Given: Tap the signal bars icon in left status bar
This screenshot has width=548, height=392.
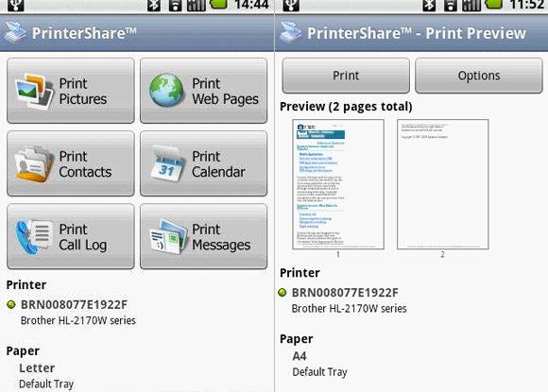Looking at the screenshot, I should 197,5.
